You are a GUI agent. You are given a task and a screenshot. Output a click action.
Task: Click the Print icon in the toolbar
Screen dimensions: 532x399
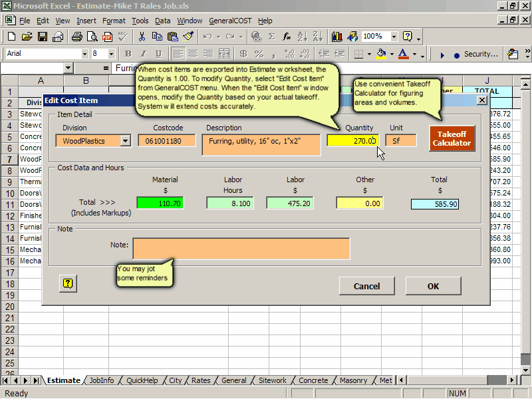[x=77, y=37]
